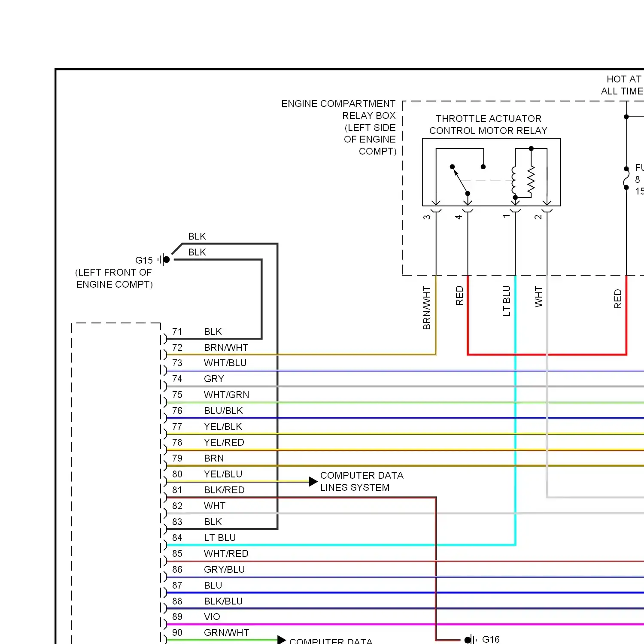Click connector pin number 83
The image size is (644, 644).
tap(177, 522)
